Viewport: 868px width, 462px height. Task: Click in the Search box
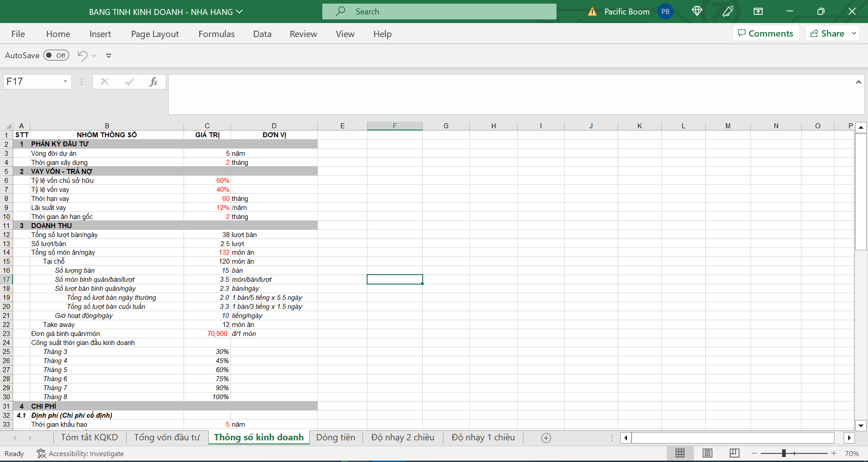tap(439, 12)
